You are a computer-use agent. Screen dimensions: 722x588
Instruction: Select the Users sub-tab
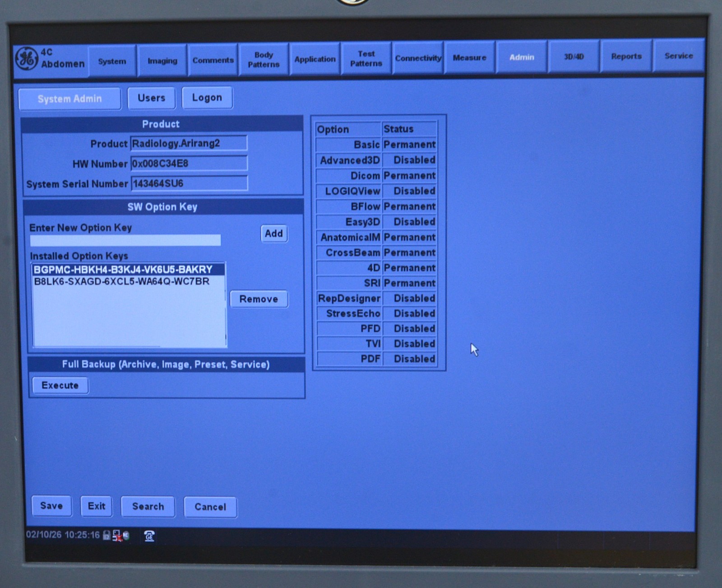tap(151, 98)
